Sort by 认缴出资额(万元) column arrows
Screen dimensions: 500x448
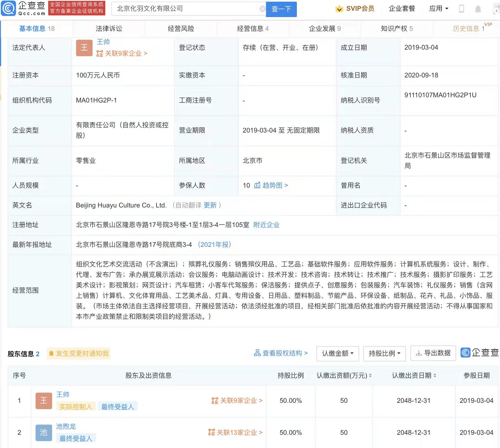click(x=370, y=375)
